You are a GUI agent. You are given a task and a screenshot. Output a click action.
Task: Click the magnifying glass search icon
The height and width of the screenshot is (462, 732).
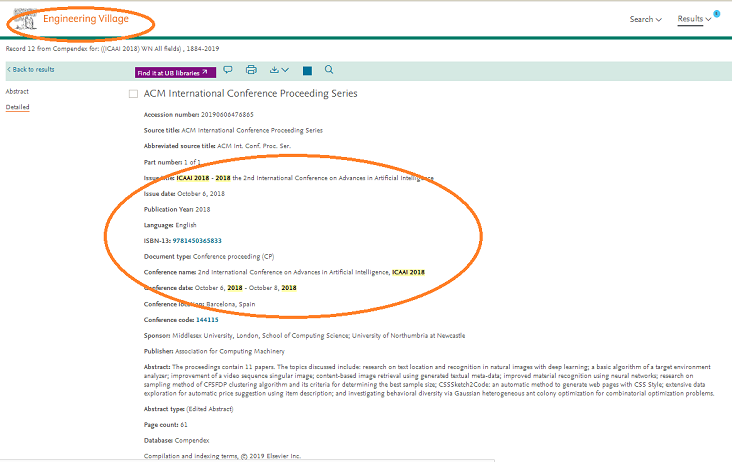tap(329, 70)
